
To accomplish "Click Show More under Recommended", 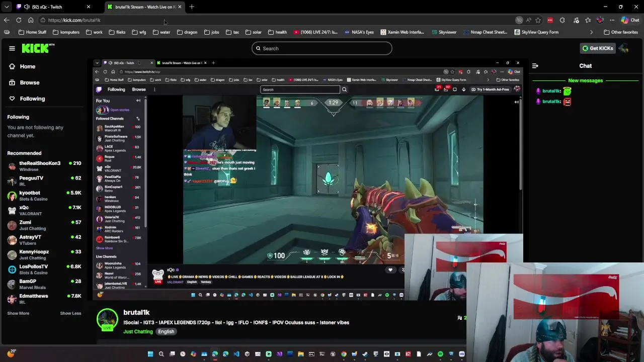I will (18, 313).
